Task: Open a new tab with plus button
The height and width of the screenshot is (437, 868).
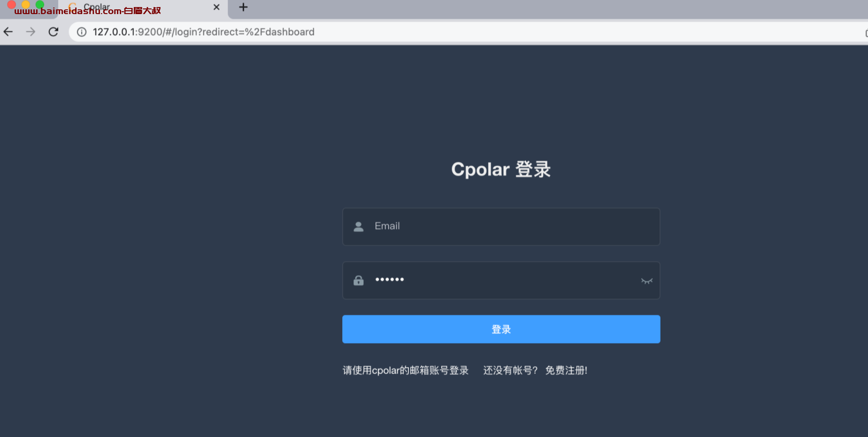Action: point(243,7)
